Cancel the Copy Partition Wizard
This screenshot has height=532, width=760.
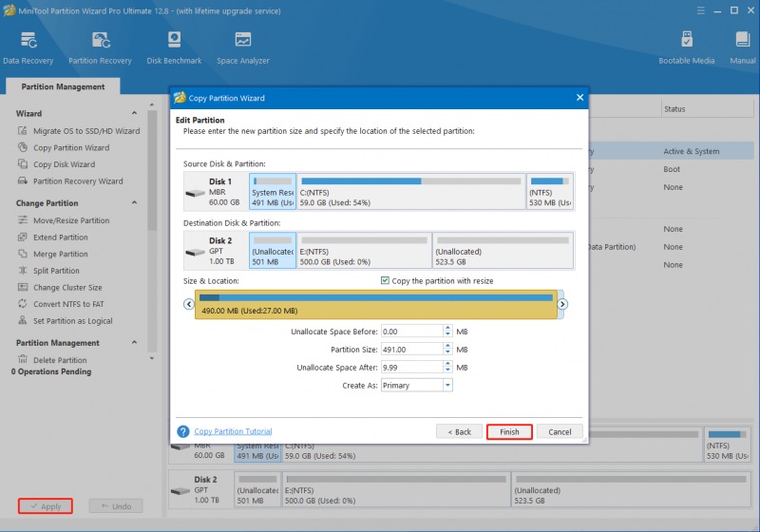point(560,431)
